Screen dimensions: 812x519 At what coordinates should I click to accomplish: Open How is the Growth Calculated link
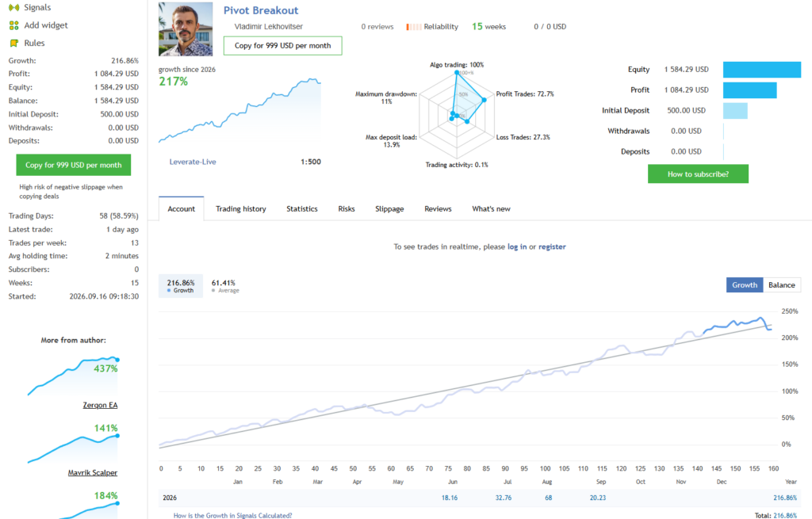(232, 515)
